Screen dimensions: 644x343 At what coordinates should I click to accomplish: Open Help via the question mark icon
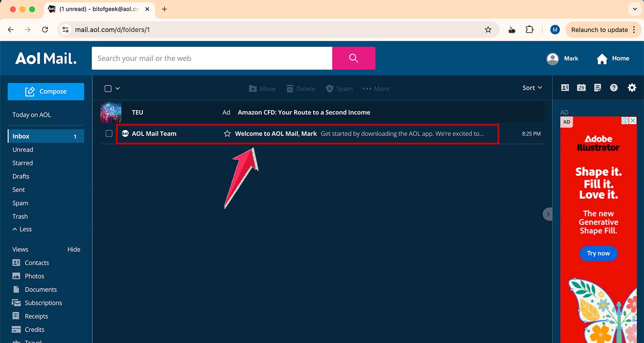pos(614,87)
